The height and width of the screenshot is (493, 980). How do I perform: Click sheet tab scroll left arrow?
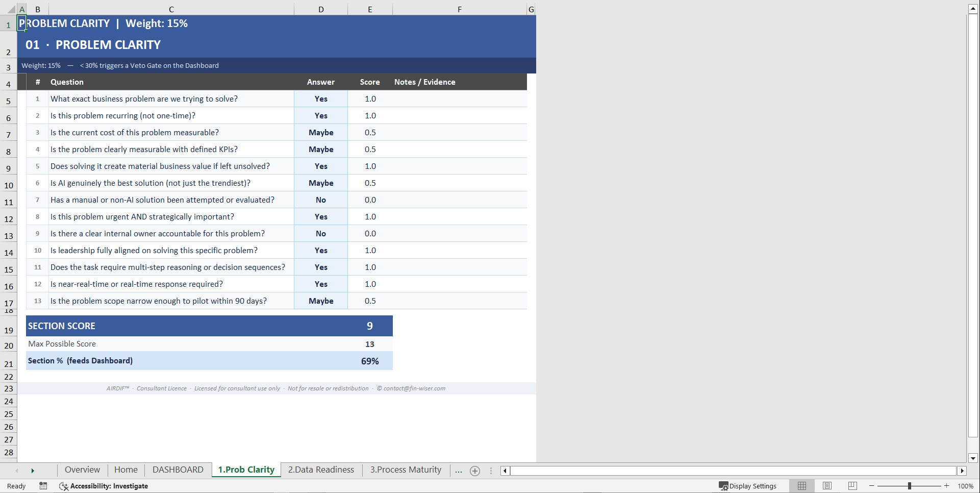point(17,471)
